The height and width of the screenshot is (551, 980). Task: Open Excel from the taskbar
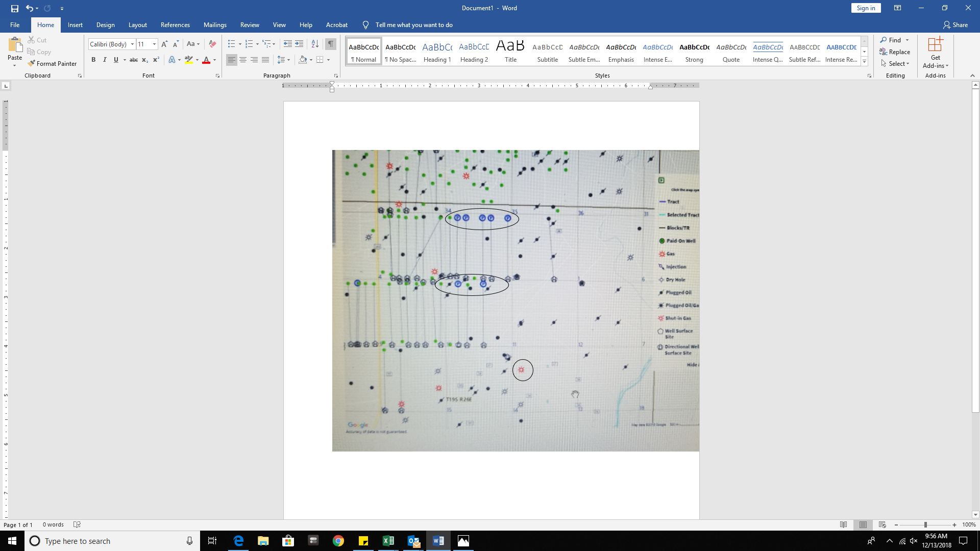coord(388,541)
